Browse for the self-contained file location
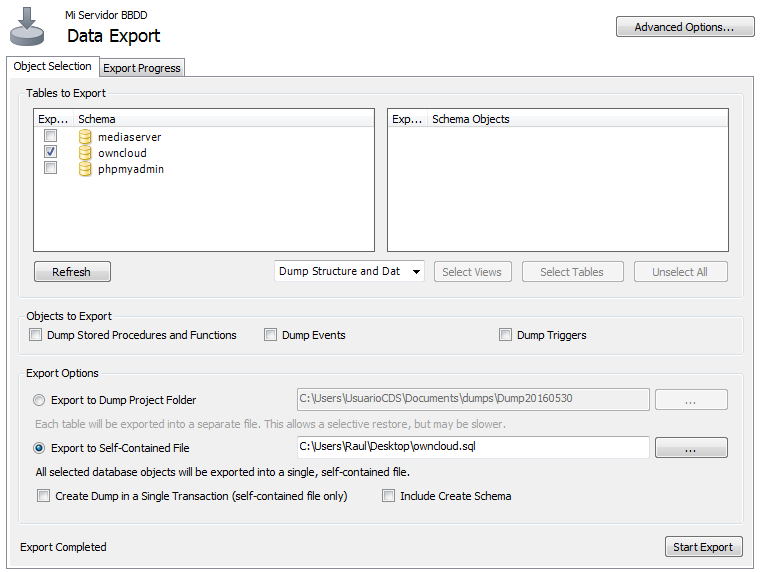The height and width of the screenshot is (572, 761). tap(691, 448)
